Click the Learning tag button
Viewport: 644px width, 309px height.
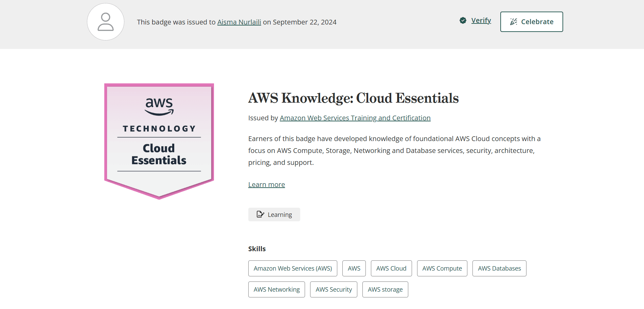[274, 214]
